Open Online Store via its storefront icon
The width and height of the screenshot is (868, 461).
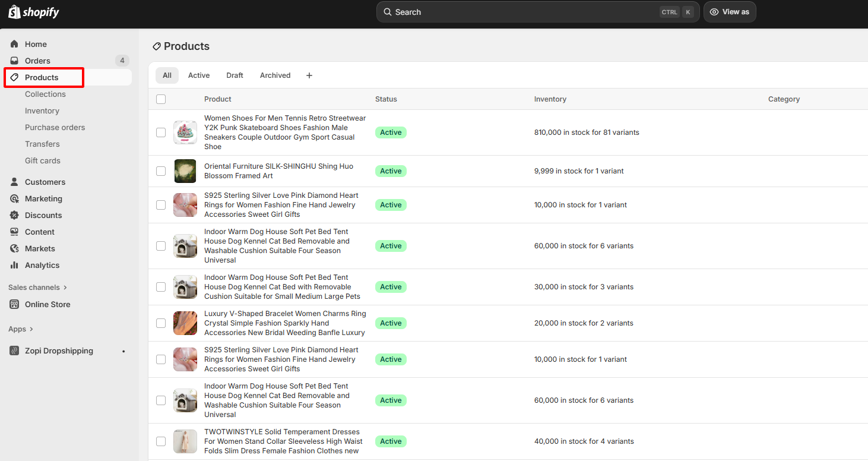[x=14, y=304]
